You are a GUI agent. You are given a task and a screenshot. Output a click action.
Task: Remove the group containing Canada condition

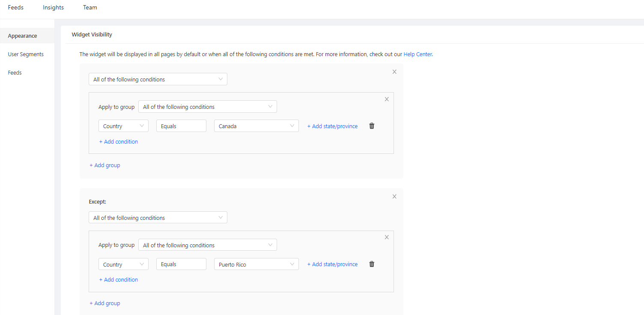tap(387, 99)
